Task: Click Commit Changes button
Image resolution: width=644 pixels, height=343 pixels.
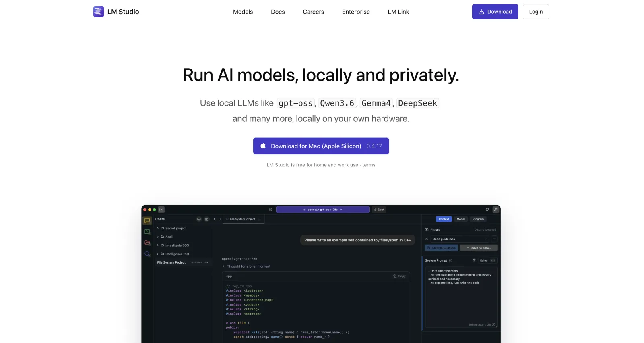Action: (442, 248)
